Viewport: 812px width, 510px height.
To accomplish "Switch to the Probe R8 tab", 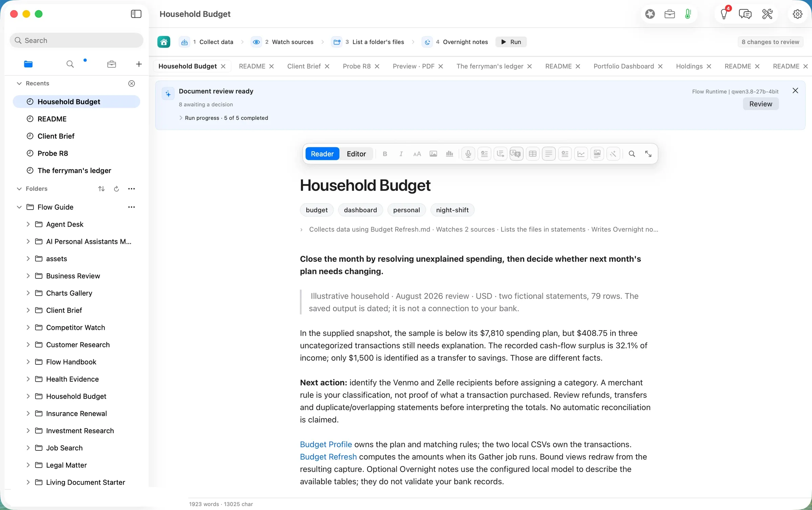I will pyautogui.click(x=357, y=66).
